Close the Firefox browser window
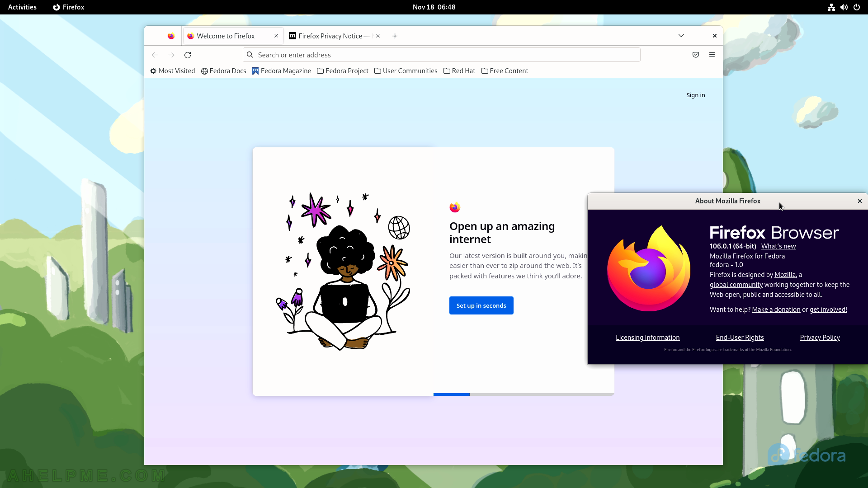The height and width of the screenshot is (488, 868). pos(715,36)
